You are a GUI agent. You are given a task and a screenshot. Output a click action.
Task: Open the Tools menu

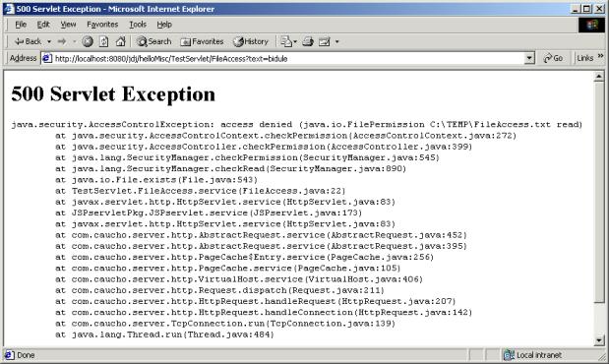coord(138,25)
